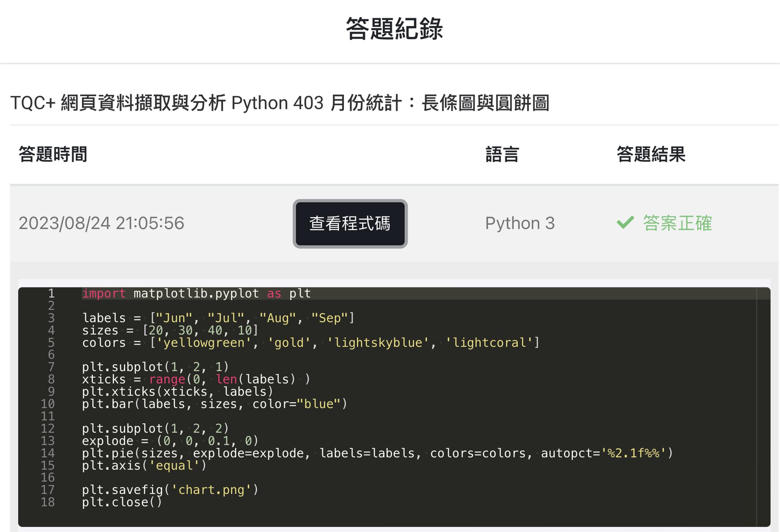Select the explode tuple on line 13
This screenshot has width=780, height=532.
[x=170, y=441]
